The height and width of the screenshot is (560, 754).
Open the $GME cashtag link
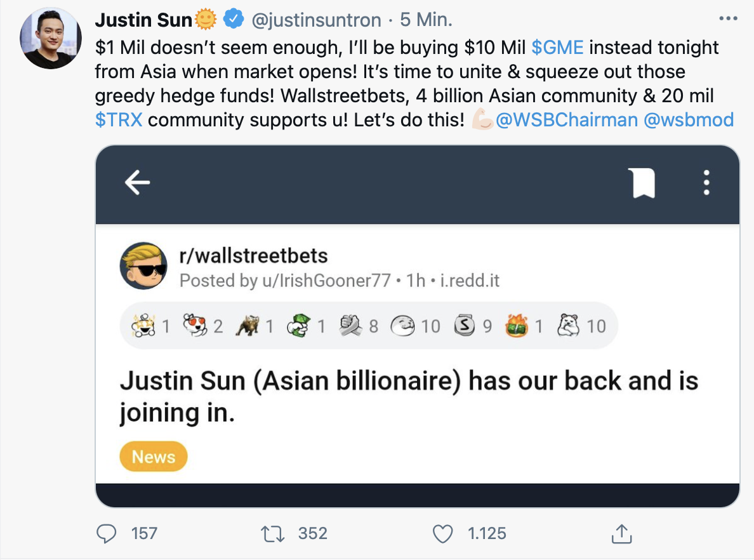(557, 48)
